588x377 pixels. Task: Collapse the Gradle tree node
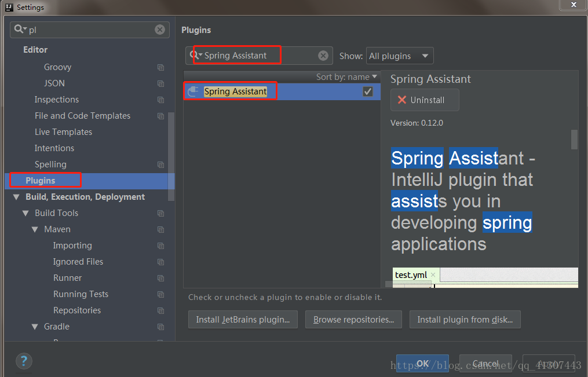pos(35,327)
